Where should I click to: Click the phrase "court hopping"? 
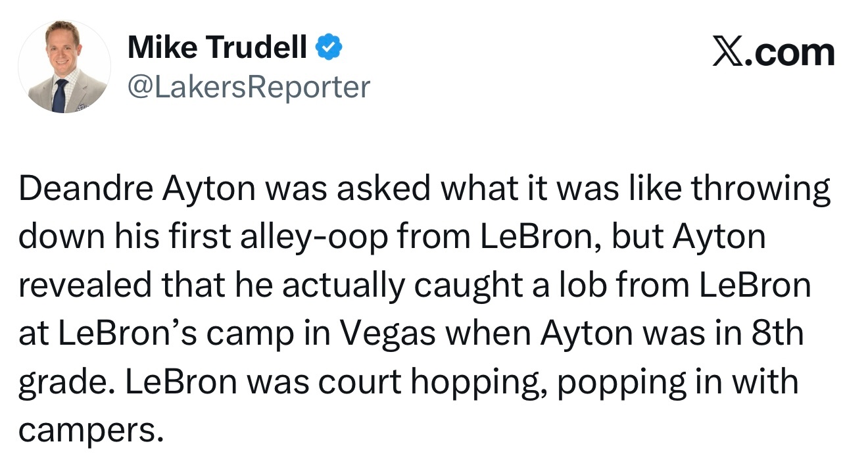tap(358, 382)
